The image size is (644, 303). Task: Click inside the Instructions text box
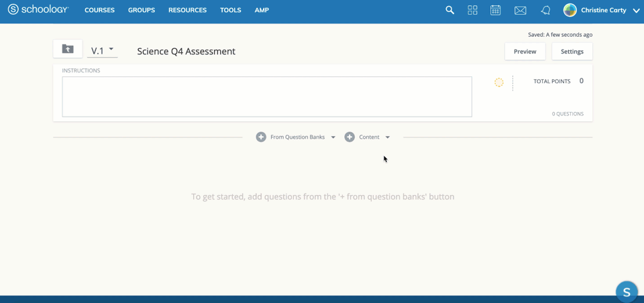pos(267,97)
